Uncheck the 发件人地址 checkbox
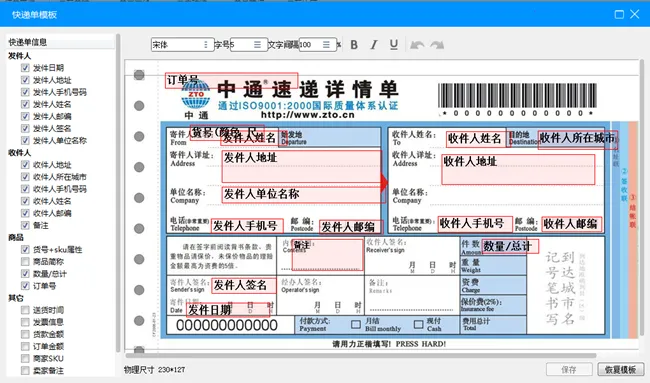 25,80
